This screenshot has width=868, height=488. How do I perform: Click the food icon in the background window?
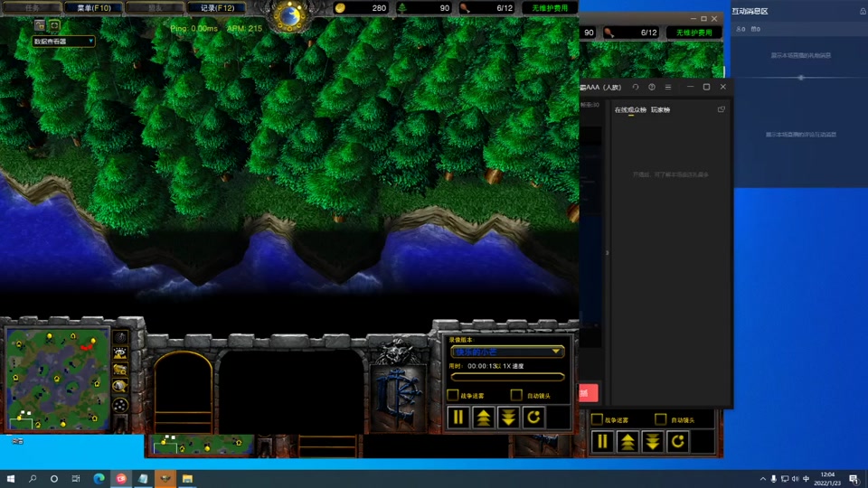[x=609, y=33]
